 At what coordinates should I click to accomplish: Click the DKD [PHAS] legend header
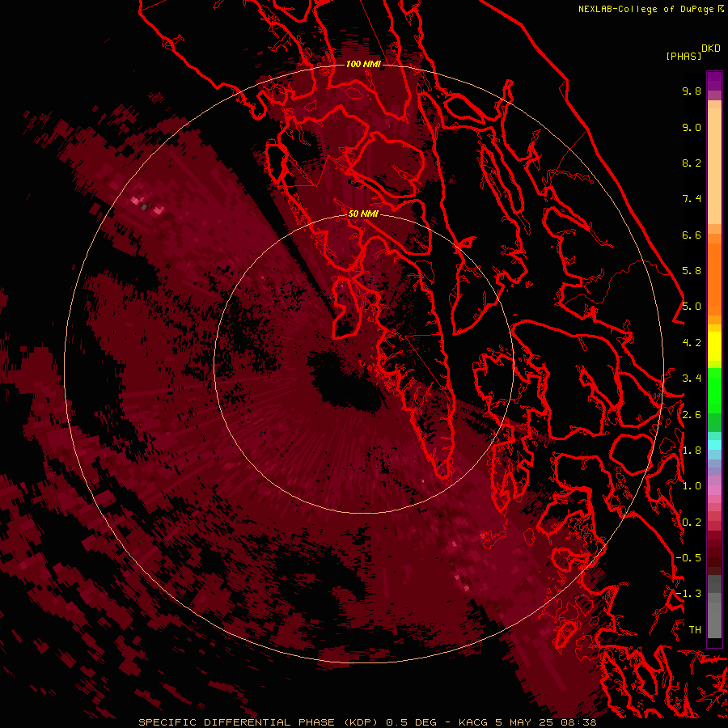coord(692,53)
